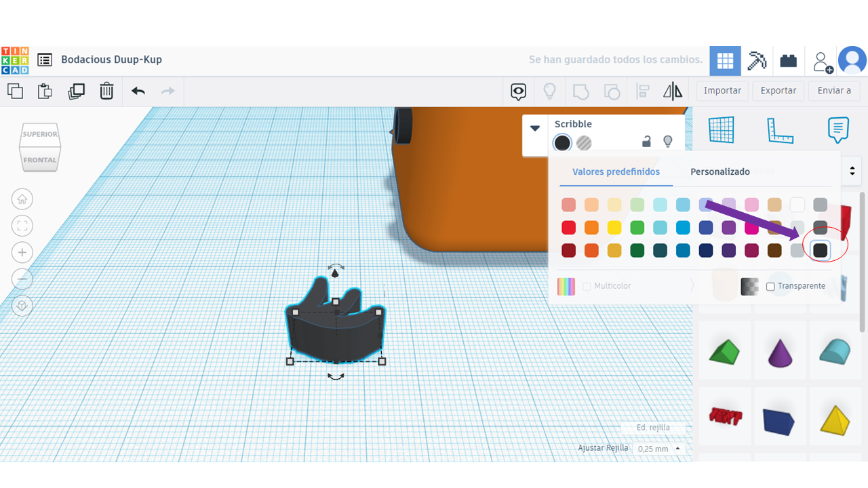Screen dimensions: 868x488
Task: Hide the Scribble shape with its bulb icon
Action: 667,141
